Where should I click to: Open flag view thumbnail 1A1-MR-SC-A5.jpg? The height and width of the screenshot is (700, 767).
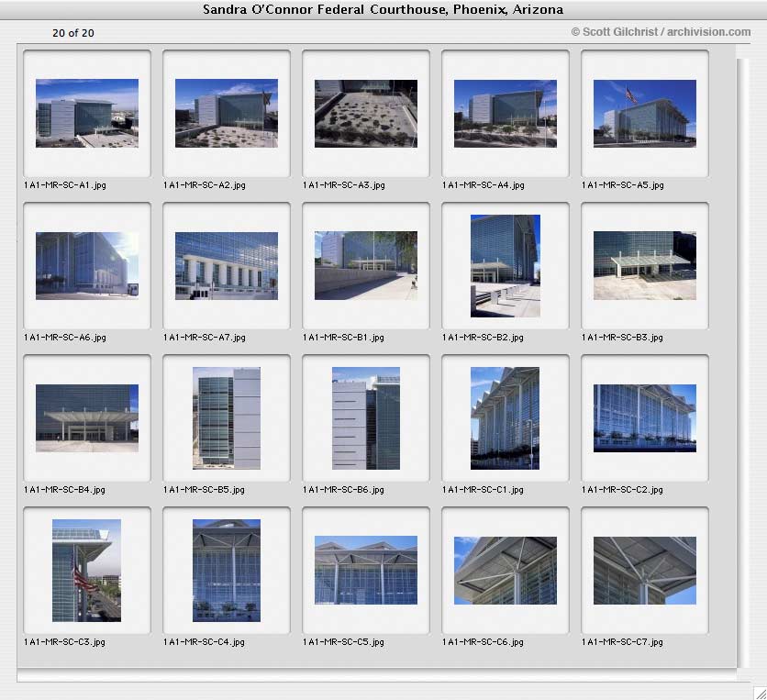(x=645, y=114)
